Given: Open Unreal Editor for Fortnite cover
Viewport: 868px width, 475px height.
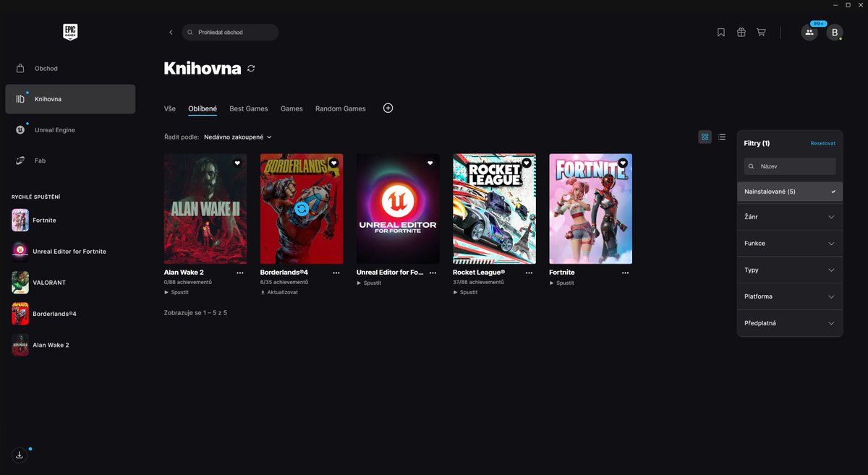Looking at the screenshot, I should tap(398, 209).
